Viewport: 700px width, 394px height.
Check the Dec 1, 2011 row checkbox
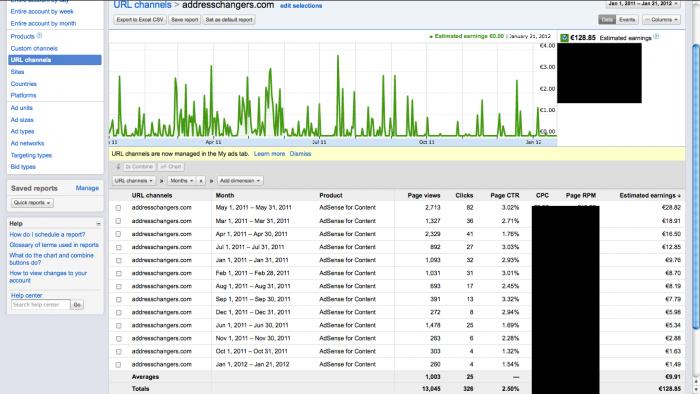click(118, 312)
